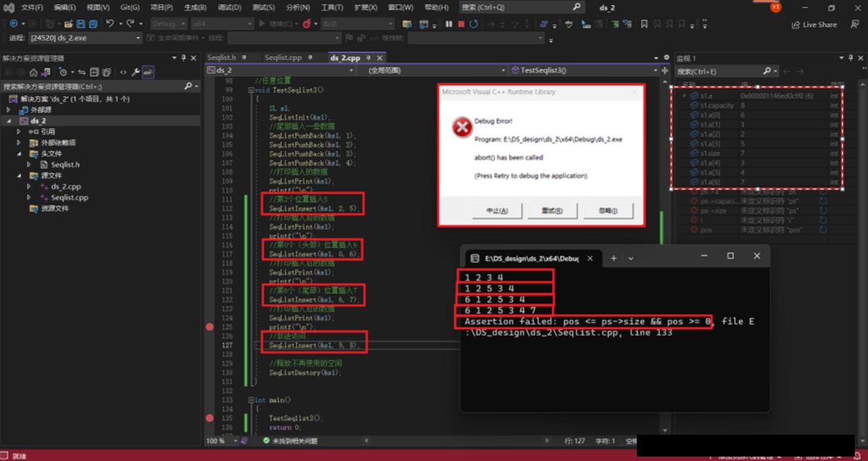Click 忽略(I) ignore button in error dialog

[608, 211]
